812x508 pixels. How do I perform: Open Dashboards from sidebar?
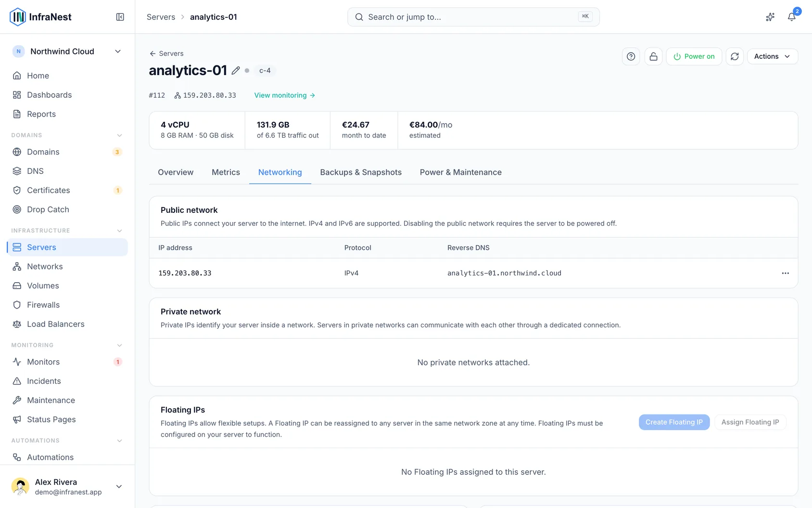67,95
